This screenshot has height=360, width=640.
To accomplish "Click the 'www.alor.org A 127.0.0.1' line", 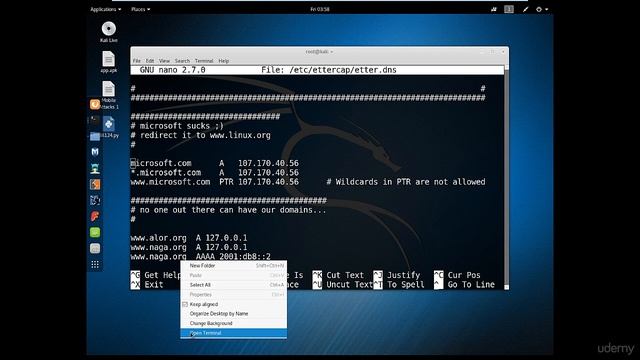I will (189, 238).
